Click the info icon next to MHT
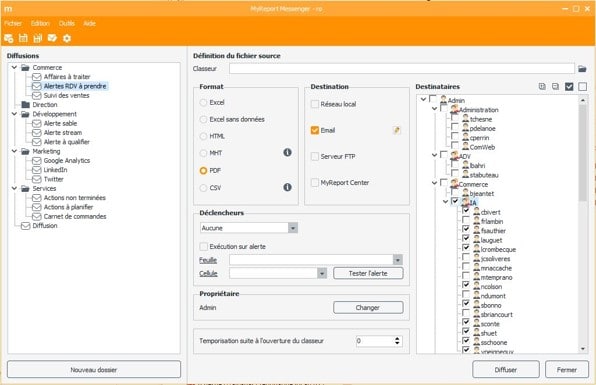Viewport: 596px width, 385px height. (287, 152)
